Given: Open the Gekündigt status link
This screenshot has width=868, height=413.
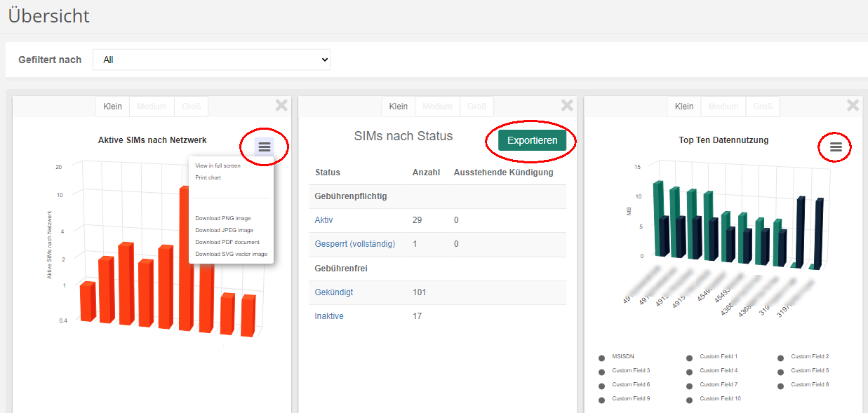Looking at the screenshot, I should pyautogui.click(x=333, y=292).
